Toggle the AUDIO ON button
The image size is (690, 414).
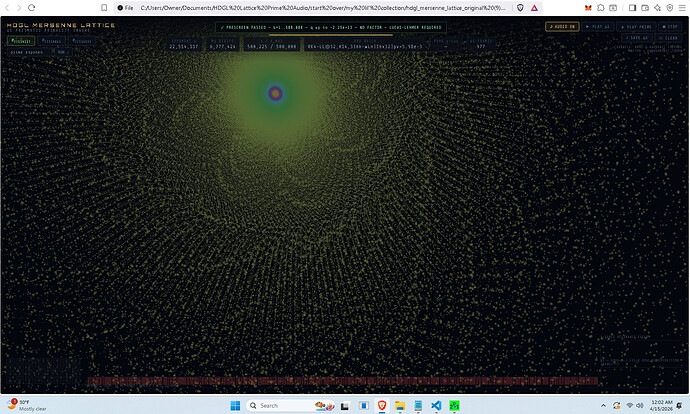562,26
